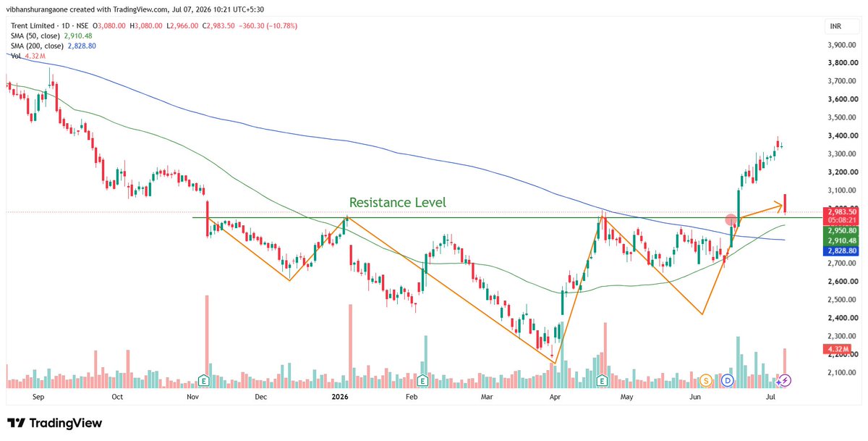Click the 2,500.00 price axis label
The image size is (868, 441).
tap(843, 300)
